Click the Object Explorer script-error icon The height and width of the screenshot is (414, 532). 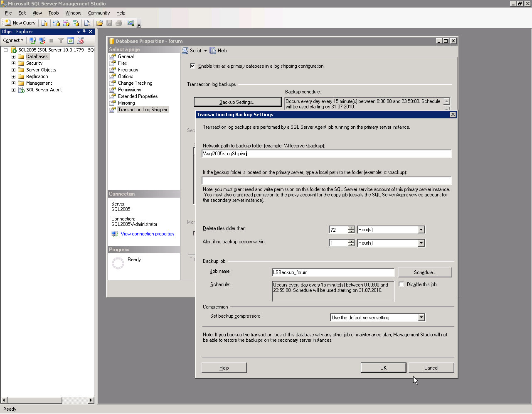pyautogui.click(x=81, y=40)
